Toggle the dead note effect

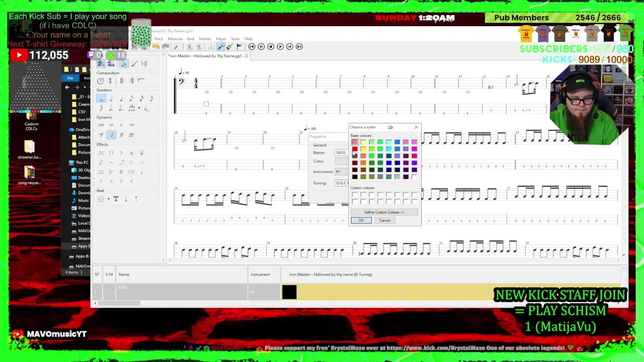(101, 153)
